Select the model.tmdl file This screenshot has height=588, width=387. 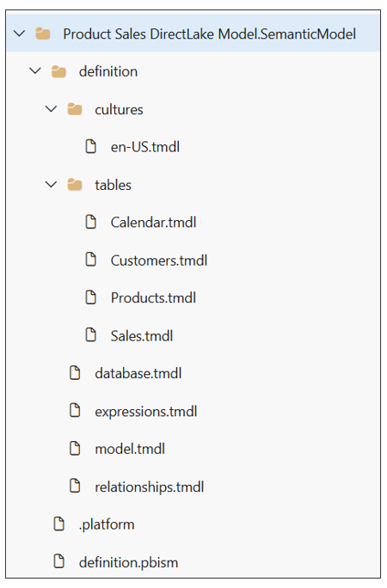tap(130, 449)
